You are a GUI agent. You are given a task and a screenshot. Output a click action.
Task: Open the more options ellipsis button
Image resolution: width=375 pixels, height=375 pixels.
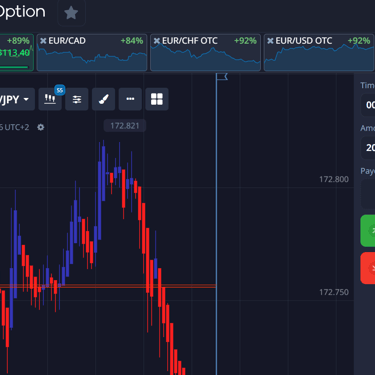130,99
